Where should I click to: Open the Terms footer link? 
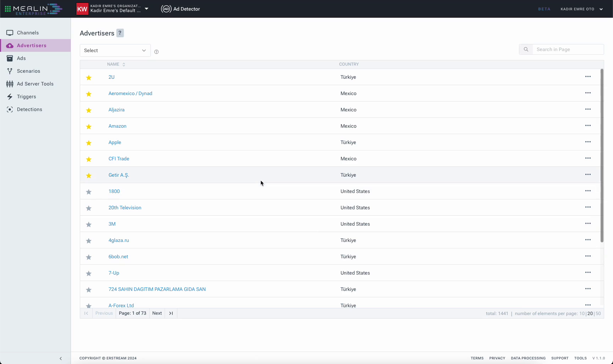pyautogui.click(x=477, y=358)
